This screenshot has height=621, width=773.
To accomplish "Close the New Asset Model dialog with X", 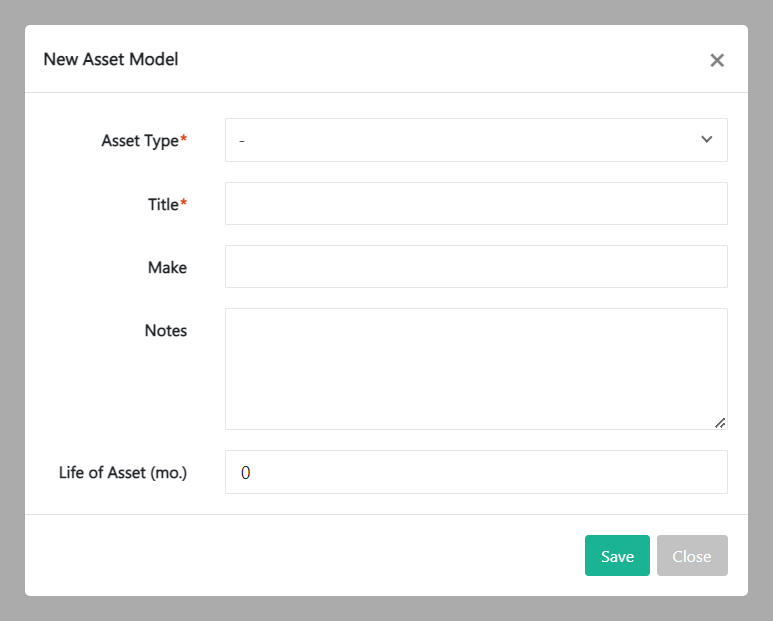I will [717, 60].
